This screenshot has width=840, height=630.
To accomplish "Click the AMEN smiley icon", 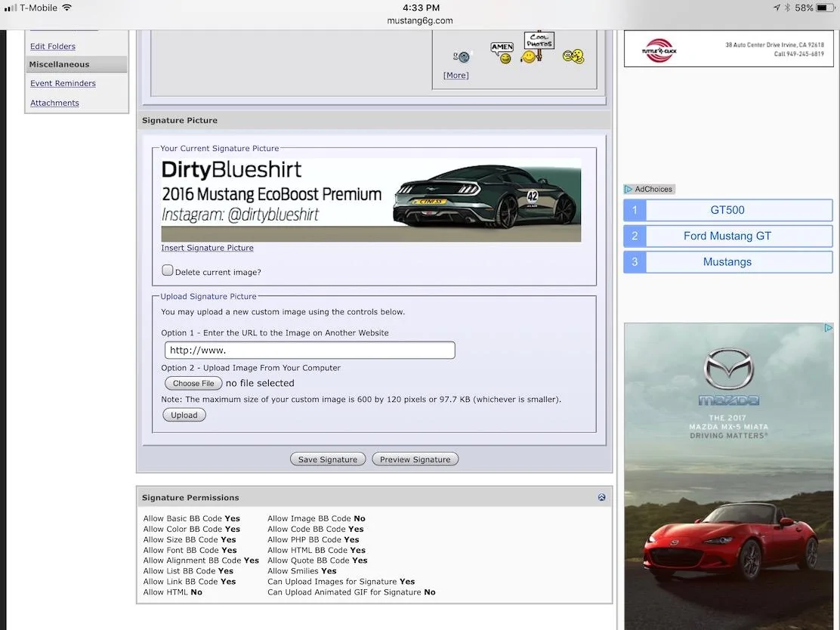I will (502, 53).
